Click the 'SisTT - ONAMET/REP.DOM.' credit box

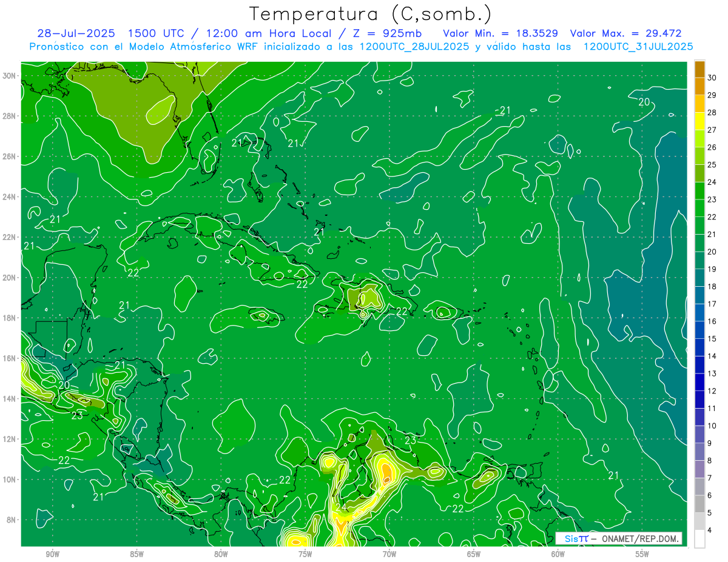619,538
